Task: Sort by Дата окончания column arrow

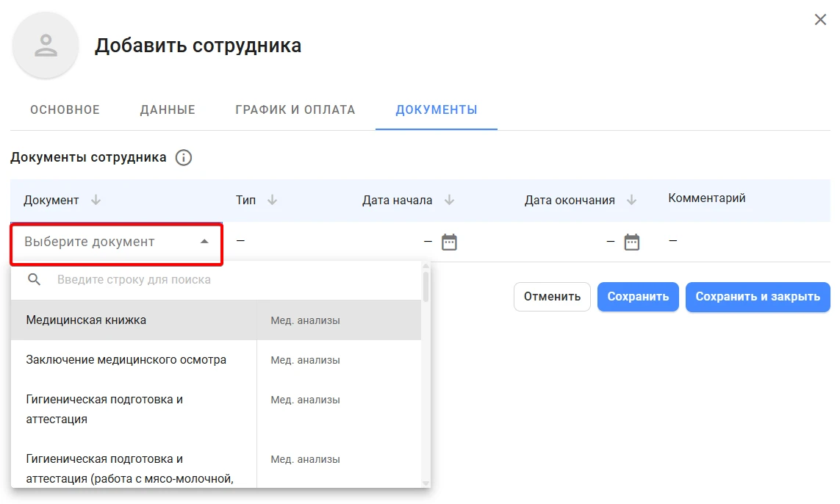Action: (631, 200)
